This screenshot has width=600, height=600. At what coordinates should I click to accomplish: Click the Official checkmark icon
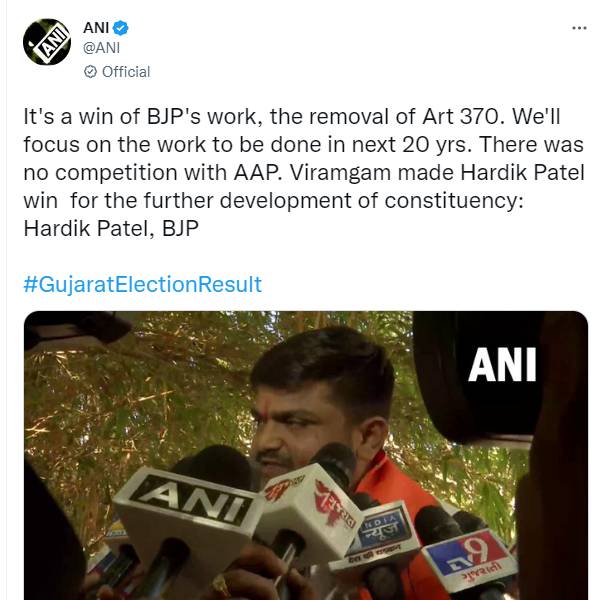(x=90, y=72)
